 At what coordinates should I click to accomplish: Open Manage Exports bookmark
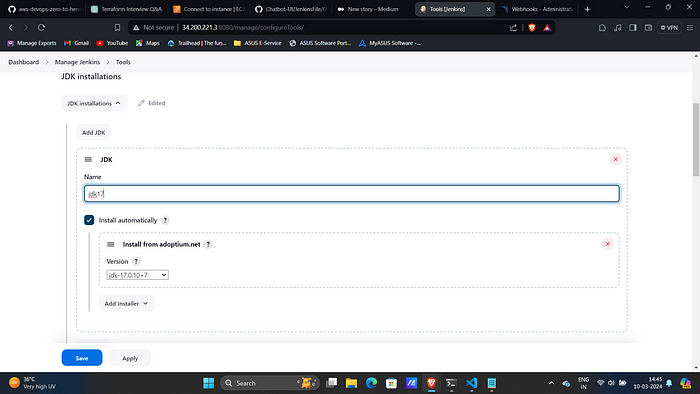coord(32,43)
